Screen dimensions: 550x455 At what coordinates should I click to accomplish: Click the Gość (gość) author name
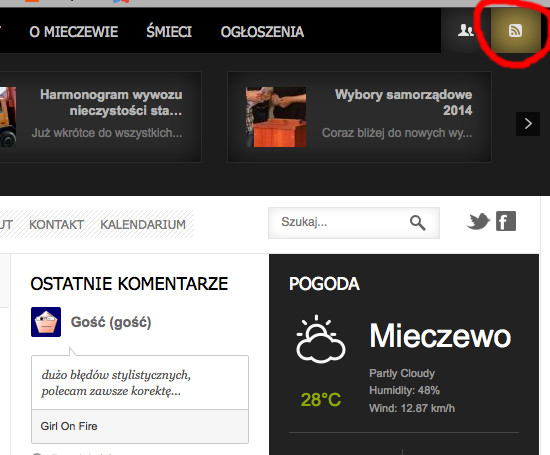tap(111, 322)
